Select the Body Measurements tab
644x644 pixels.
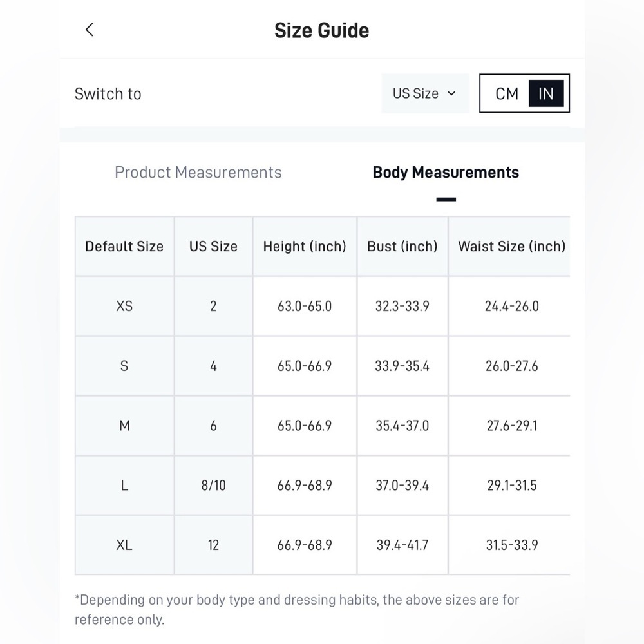coord(446,172)
